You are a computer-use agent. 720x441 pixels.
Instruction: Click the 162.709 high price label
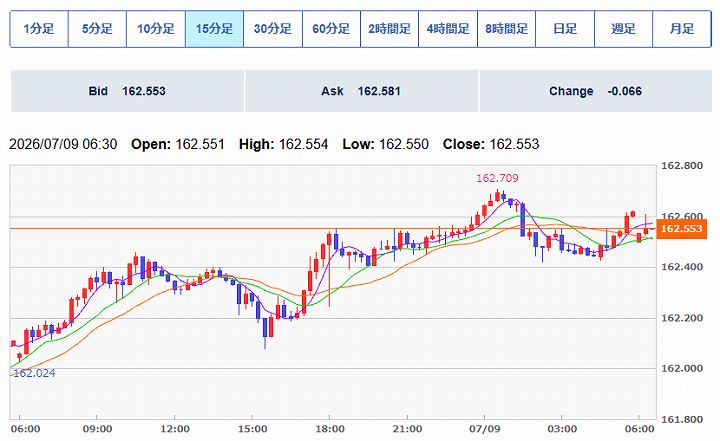[497, 178]
